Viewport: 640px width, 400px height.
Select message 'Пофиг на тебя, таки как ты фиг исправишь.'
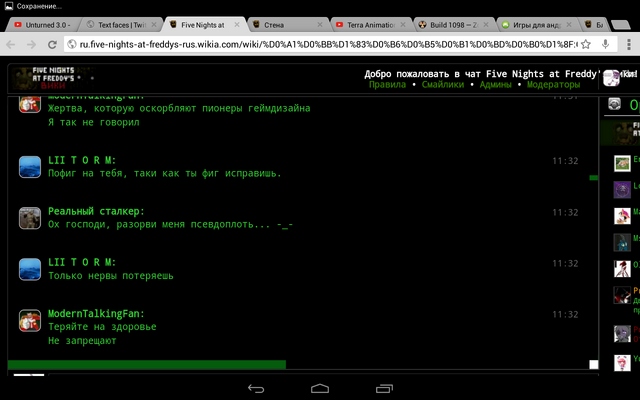(x=165, y=173)
